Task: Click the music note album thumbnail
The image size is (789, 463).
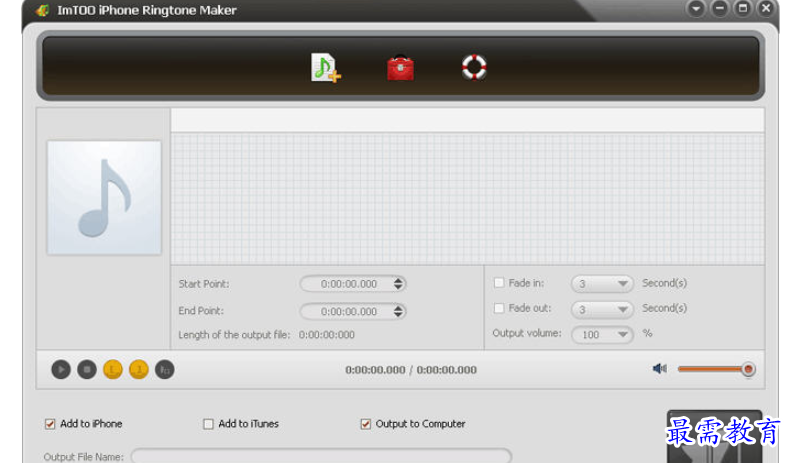Action: [x=104, y=198]
